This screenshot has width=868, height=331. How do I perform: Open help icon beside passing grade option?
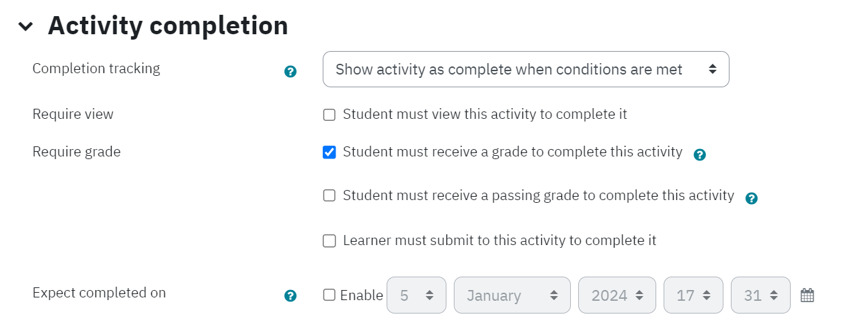752,199
